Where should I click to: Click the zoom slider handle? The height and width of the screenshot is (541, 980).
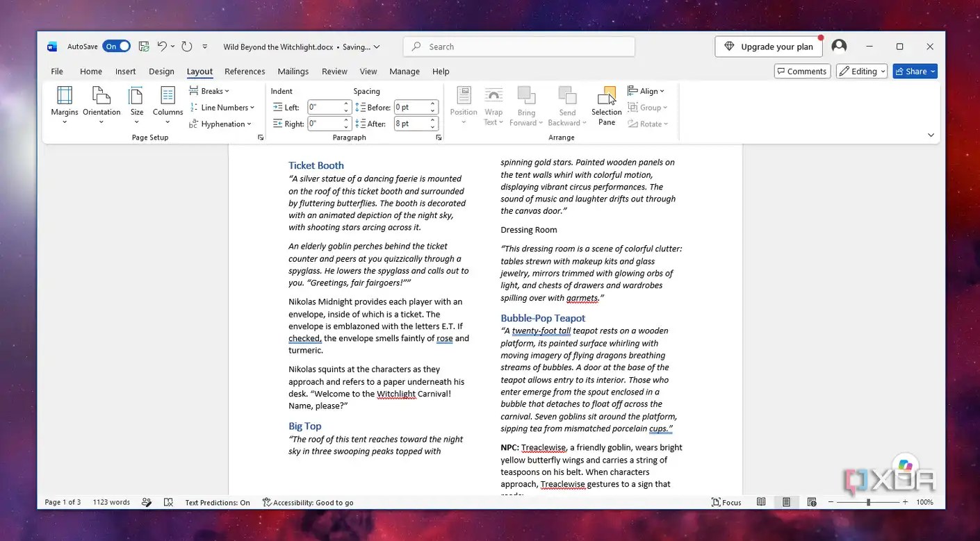868,502
